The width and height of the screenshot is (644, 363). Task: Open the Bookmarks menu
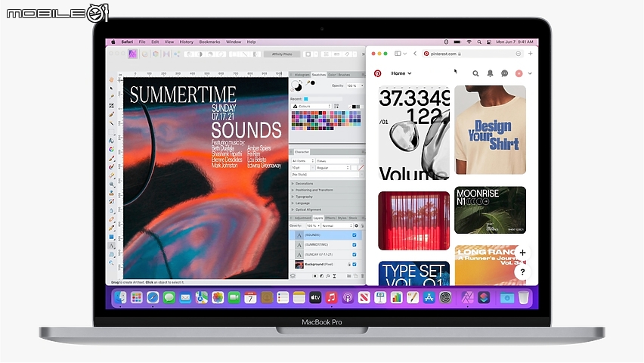point(209,42)
